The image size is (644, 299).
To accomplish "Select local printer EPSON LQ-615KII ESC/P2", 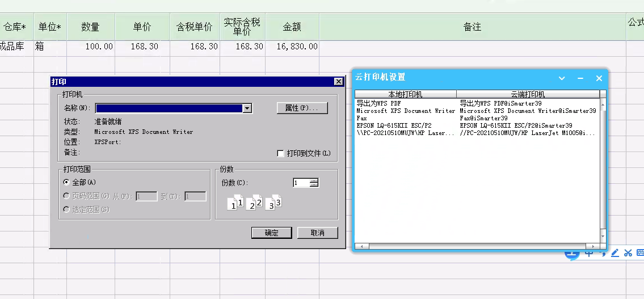I will [x=394, y=126].
